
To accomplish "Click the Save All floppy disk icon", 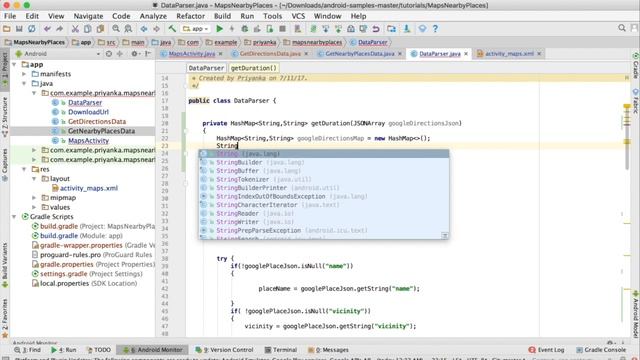I will [x=19, y=29].
